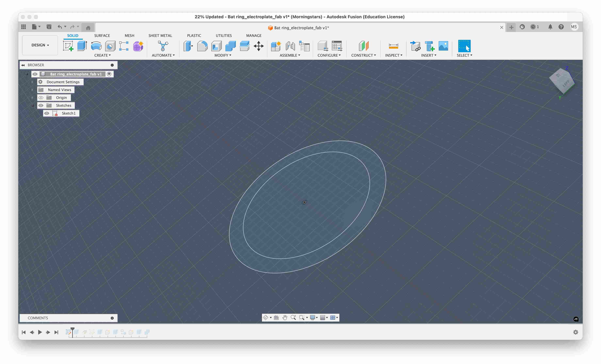
Task: Select the Measure tool
Action: 393,46
